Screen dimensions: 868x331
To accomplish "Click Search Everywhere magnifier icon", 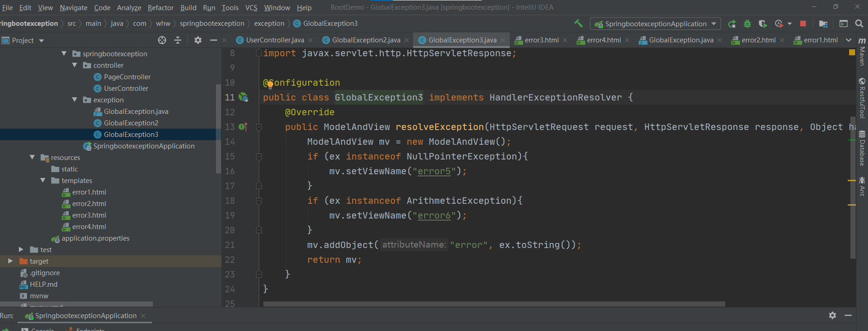I will click(859, 24).
